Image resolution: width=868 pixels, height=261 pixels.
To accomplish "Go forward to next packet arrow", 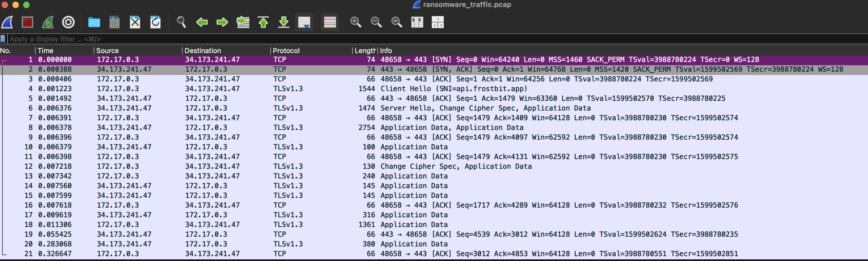I will pyautogui.click(x=222, y=22).
